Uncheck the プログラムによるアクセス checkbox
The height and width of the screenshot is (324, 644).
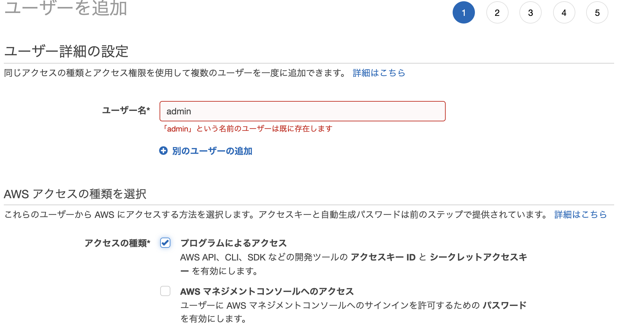point(165,243)
